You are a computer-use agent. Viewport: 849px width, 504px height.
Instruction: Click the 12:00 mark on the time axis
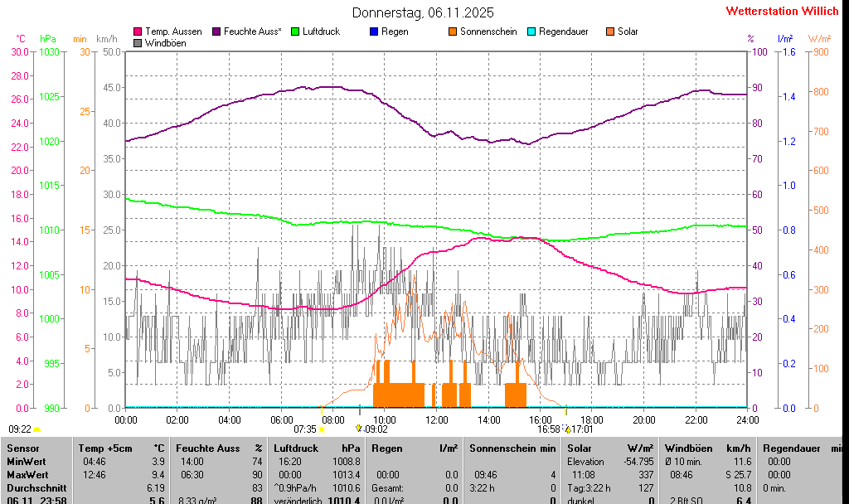(x=436, y=419)
